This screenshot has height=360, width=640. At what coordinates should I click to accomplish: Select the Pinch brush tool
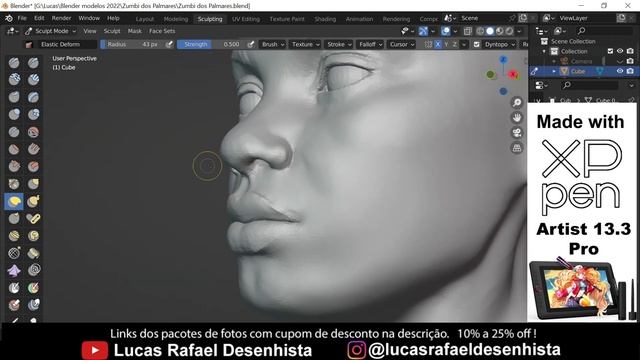click(x=14, y=184)
